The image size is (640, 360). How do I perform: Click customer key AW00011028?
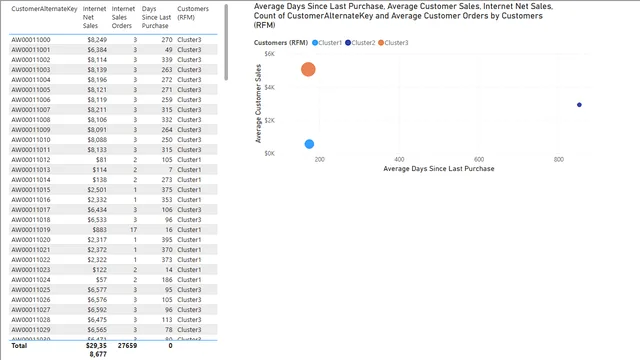click(x=31, y=320)
